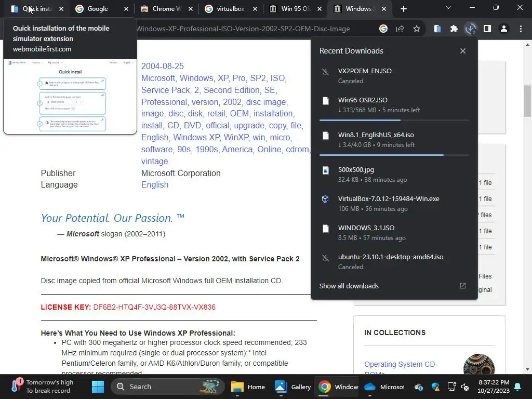Image resolution: width=532 pixels, height=399 pixels.
Task: Open Operating System CD-ROMs collection link
Action: pos(401,368)
